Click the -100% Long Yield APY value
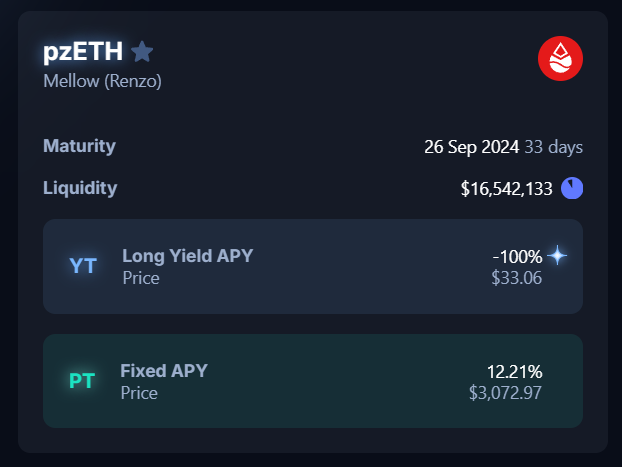Screen dimensions: 622x467 (517, 257)
